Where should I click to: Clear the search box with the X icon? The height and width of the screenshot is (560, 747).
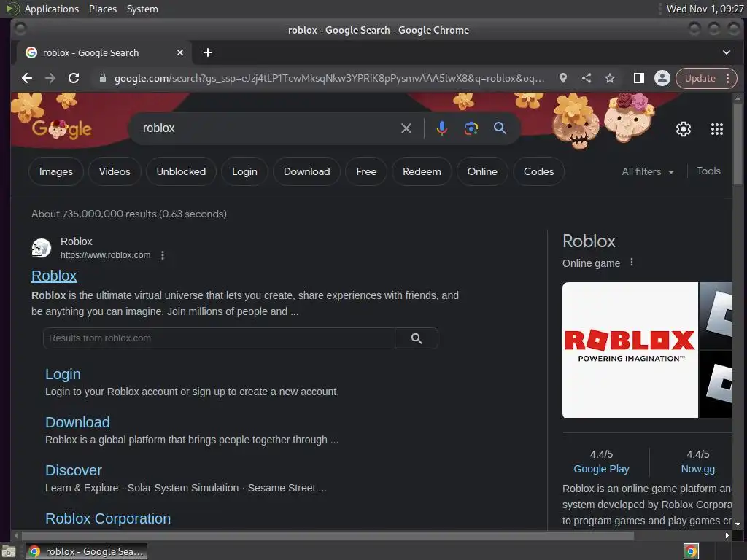pos(406,128)
